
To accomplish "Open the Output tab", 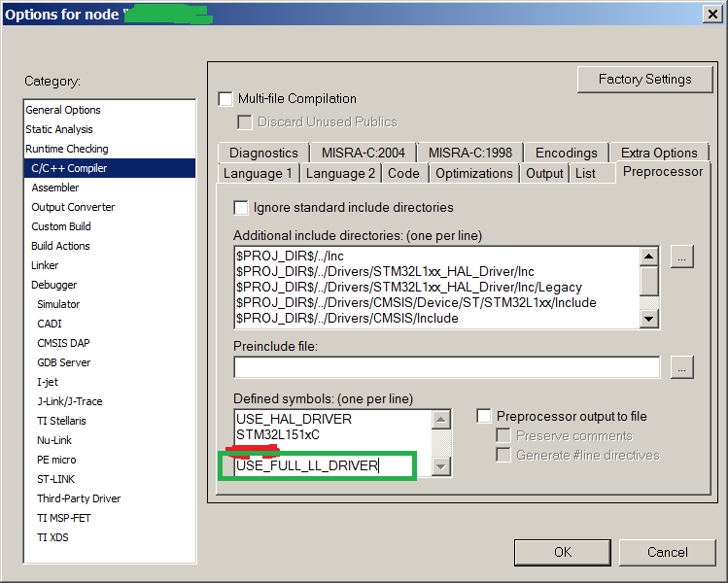I will (544, 173).
